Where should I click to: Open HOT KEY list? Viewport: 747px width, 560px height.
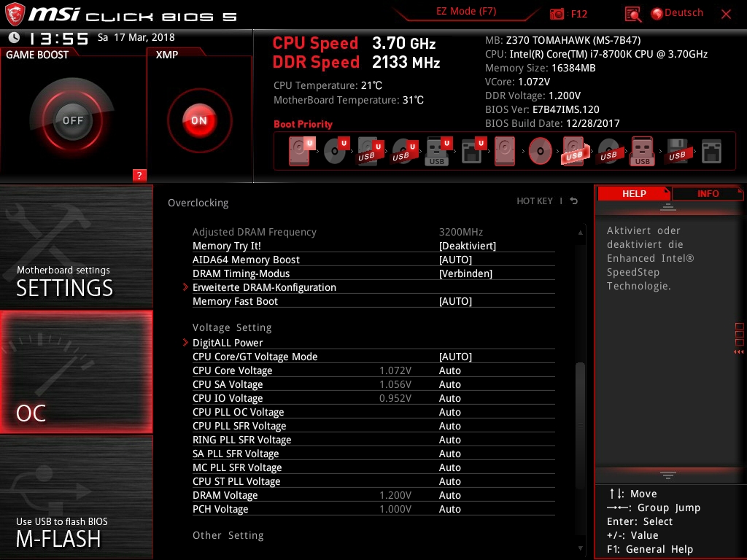535,201
